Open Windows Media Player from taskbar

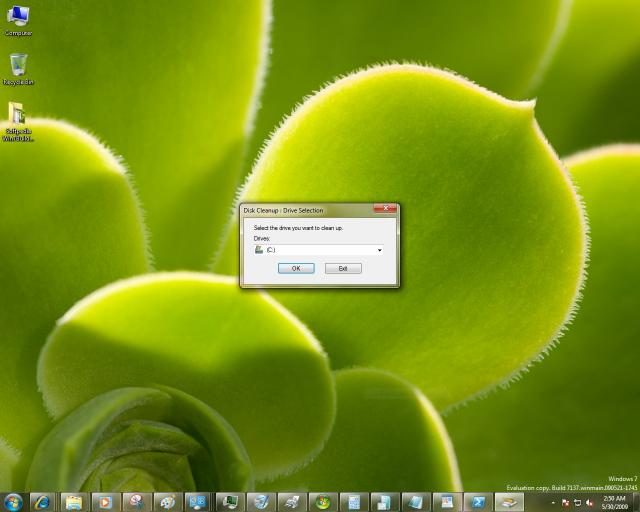104,501
